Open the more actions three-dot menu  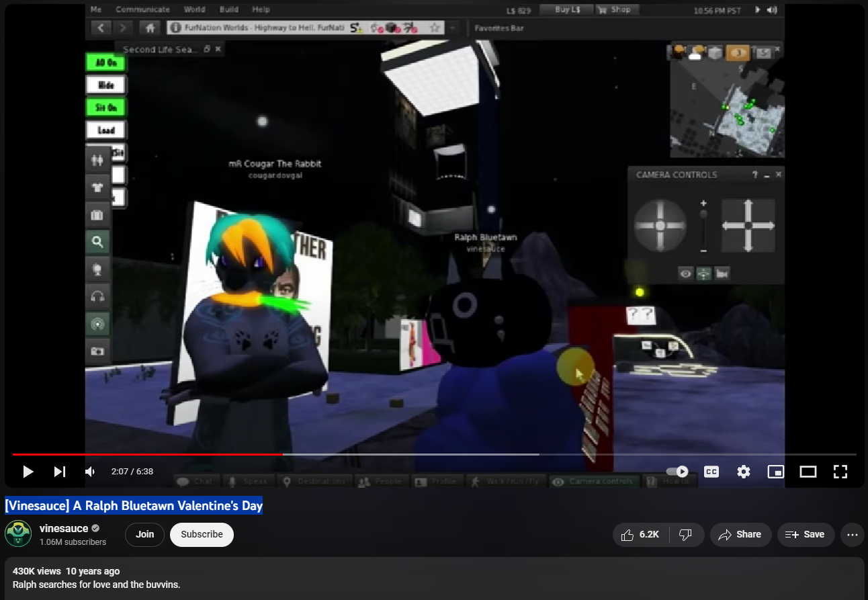click(853, 535)
